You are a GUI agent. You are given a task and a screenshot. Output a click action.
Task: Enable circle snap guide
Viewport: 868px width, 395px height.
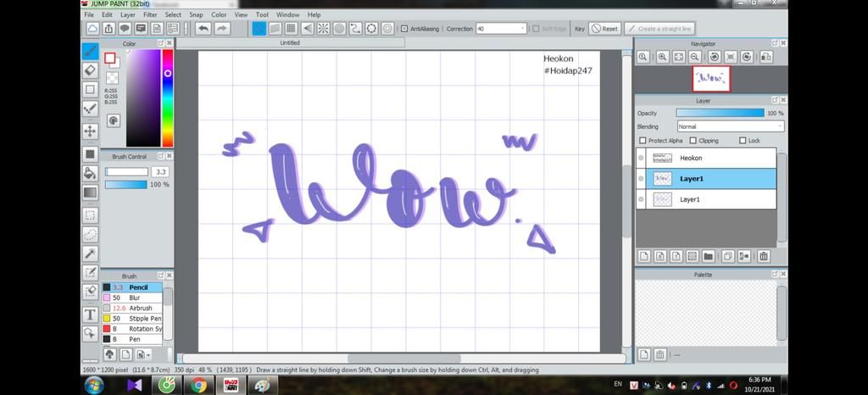pyautogui.click(x=339, y=28)
